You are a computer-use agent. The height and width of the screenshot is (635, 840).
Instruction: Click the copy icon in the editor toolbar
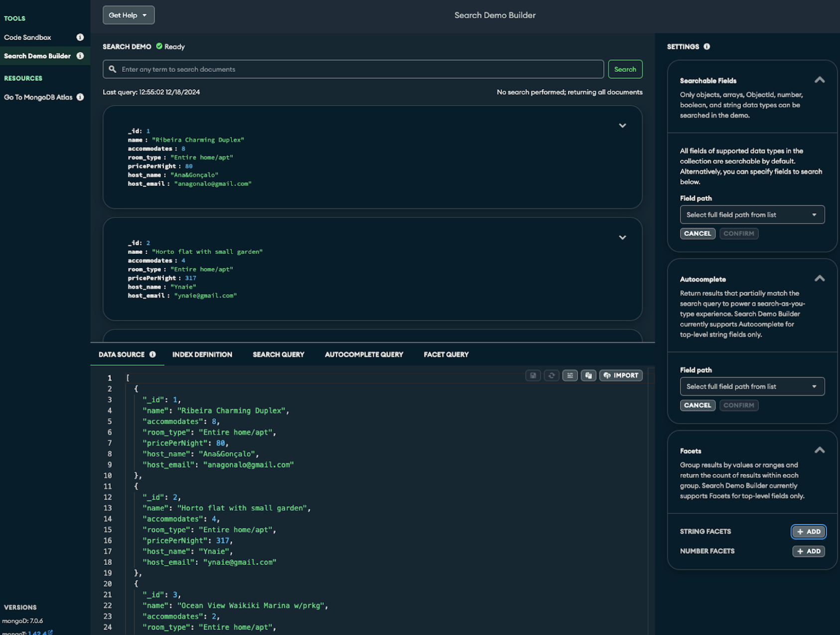[588, 375]
